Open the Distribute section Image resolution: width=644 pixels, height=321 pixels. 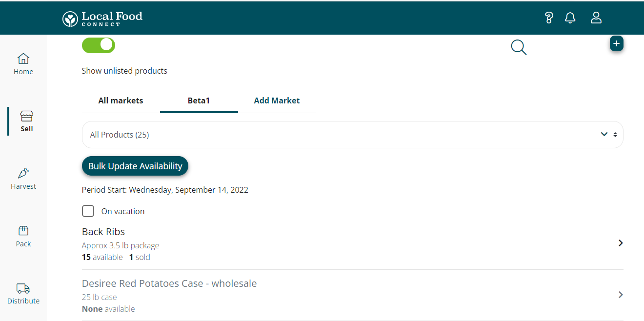point(23,293)
